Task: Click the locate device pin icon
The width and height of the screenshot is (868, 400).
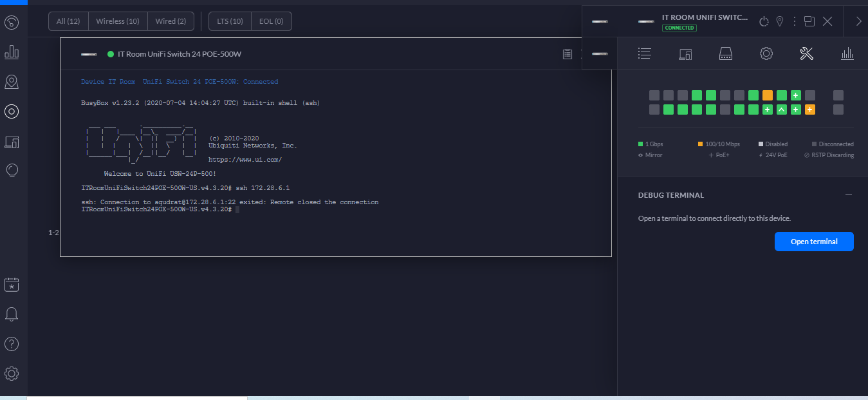Action: coord(780,21)
